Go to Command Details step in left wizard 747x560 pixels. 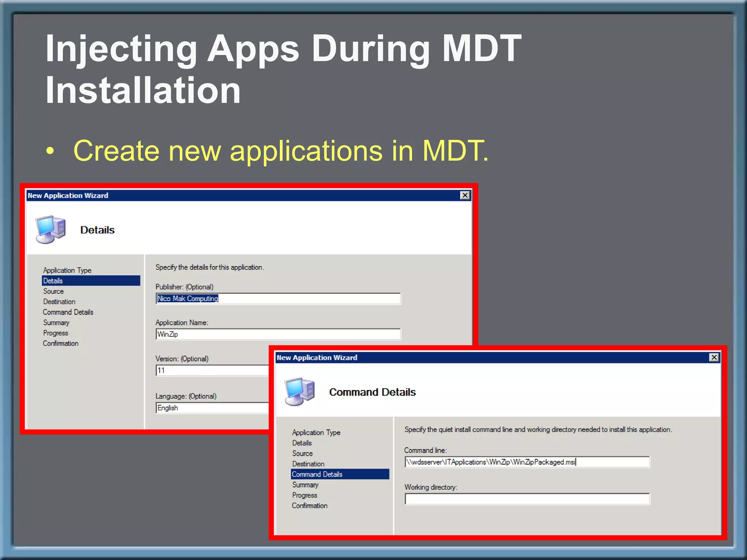tap(68, 312)
